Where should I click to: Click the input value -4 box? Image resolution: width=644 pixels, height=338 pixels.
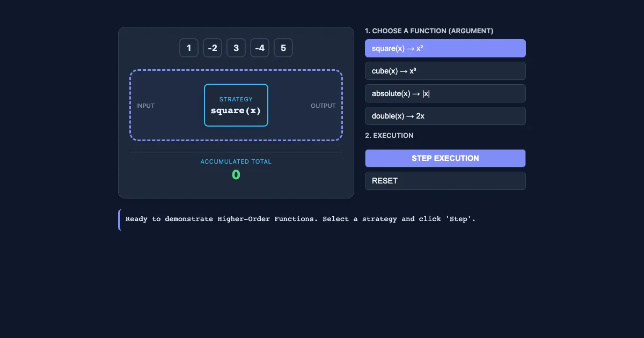[x=260, y=48]
